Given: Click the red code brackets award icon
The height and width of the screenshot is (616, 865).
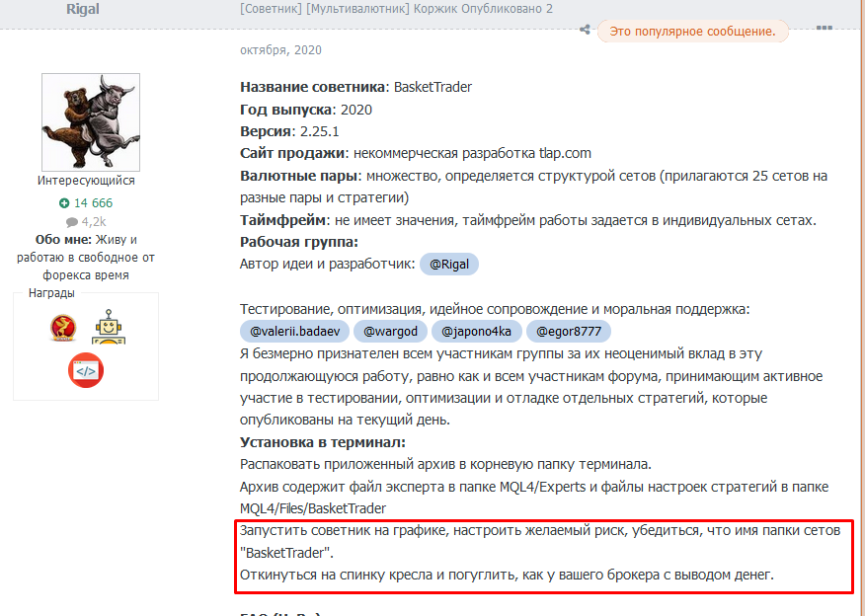Looking at the screenshot, I should 86,370.
